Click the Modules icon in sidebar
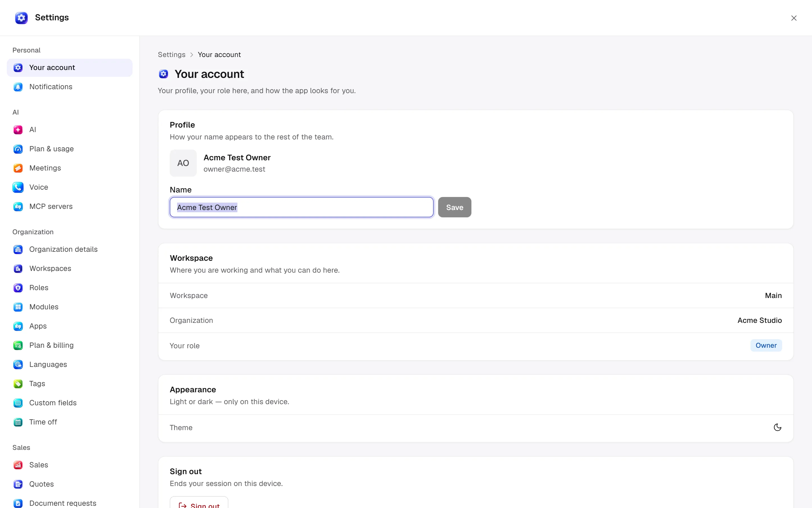This screenshot has width=812, height=508. point(18,307)
